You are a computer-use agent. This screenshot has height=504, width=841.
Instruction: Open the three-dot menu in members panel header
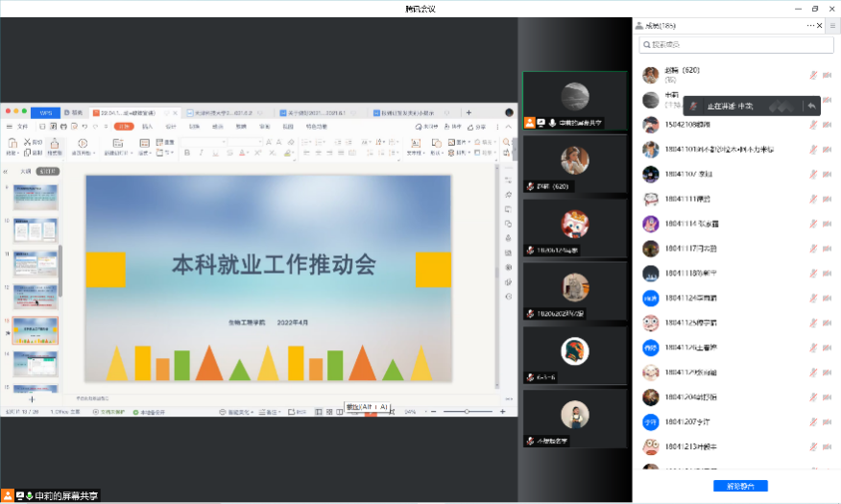(809, 25)
